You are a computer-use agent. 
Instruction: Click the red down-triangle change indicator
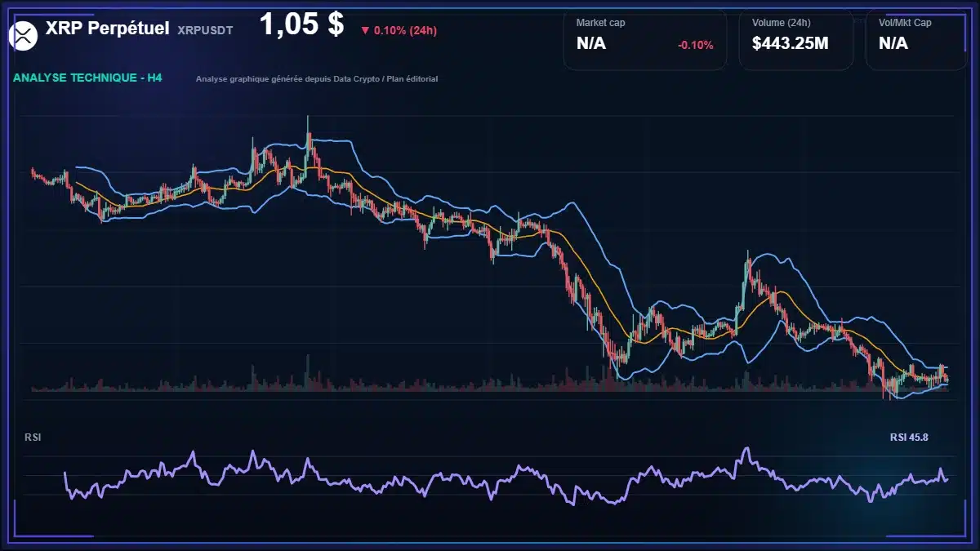[x=365, y=31]
